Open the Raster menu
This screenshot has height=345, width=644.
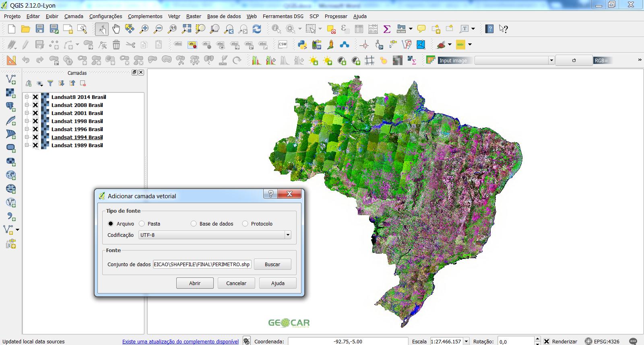click(194, 16)
